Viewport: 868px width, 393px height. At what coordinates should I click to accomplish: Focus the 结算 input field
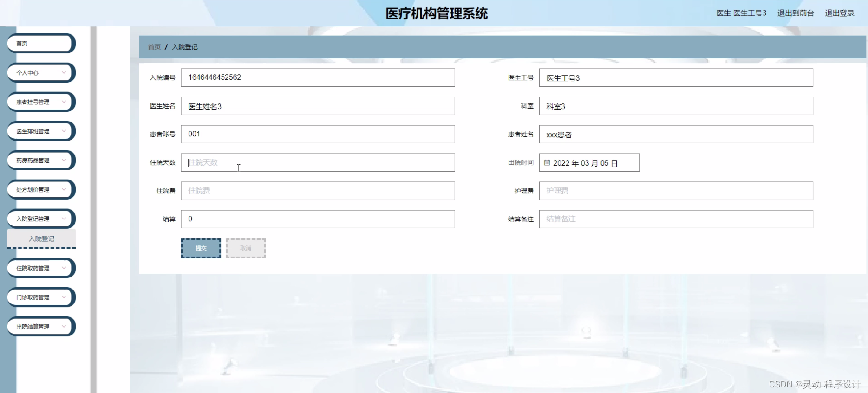318,219
